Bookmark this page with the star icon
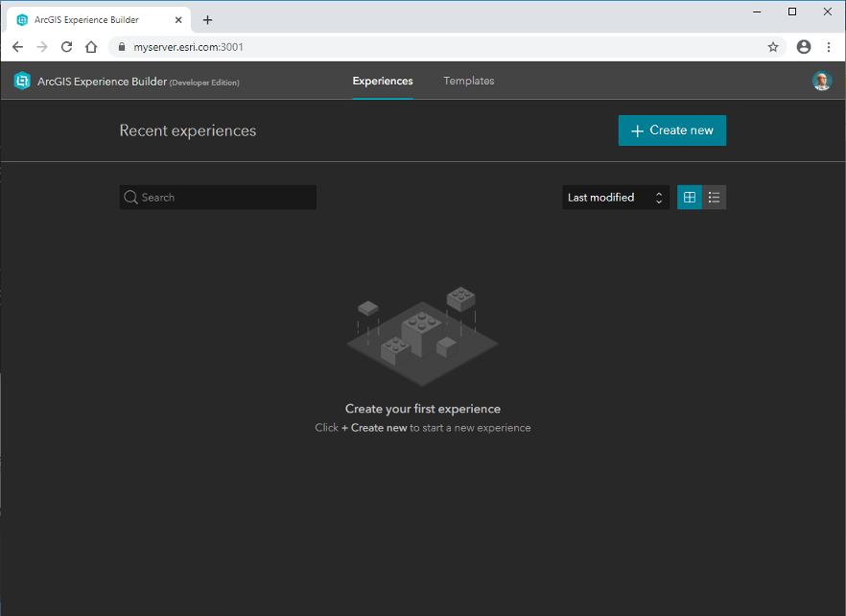846x616 pixels. click(773, 46)
